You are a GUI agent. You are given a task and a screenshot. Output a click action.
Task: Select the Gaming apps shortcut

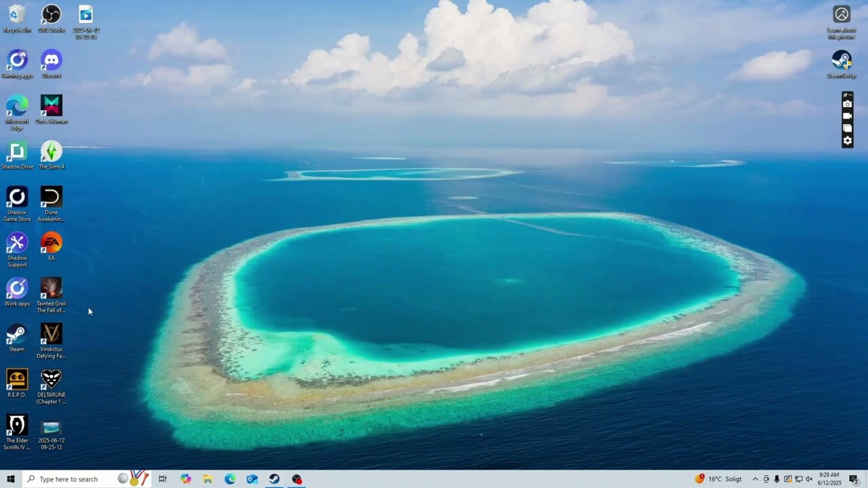[x=17, y=64]
